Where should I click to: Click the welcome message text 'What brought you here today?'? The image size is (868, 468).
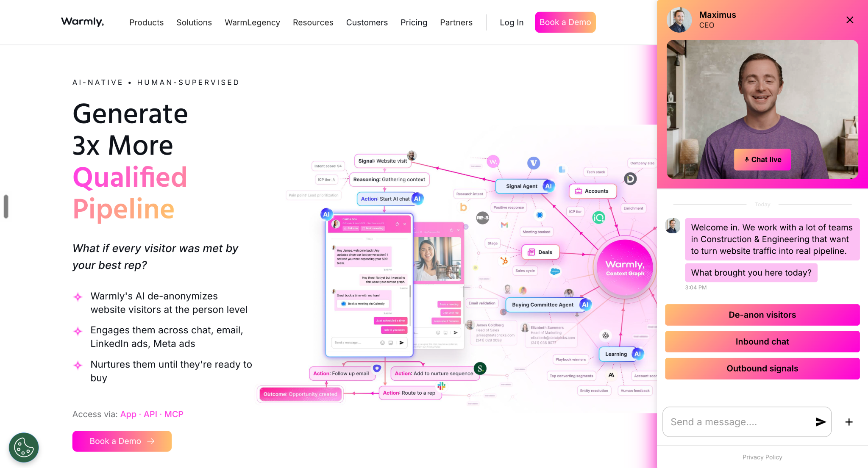pyautogui.click(x=751, y=273)
